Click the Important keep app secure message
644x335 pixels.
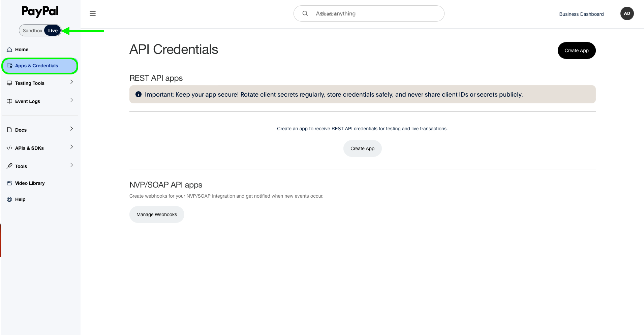tap(334, 95)
